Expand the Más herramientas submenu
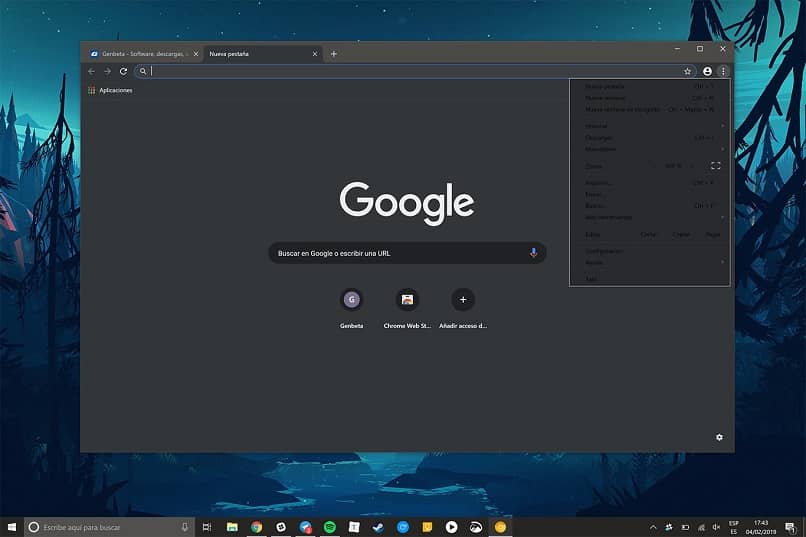This screenshot has height=537, width=806. coord(650,217)
